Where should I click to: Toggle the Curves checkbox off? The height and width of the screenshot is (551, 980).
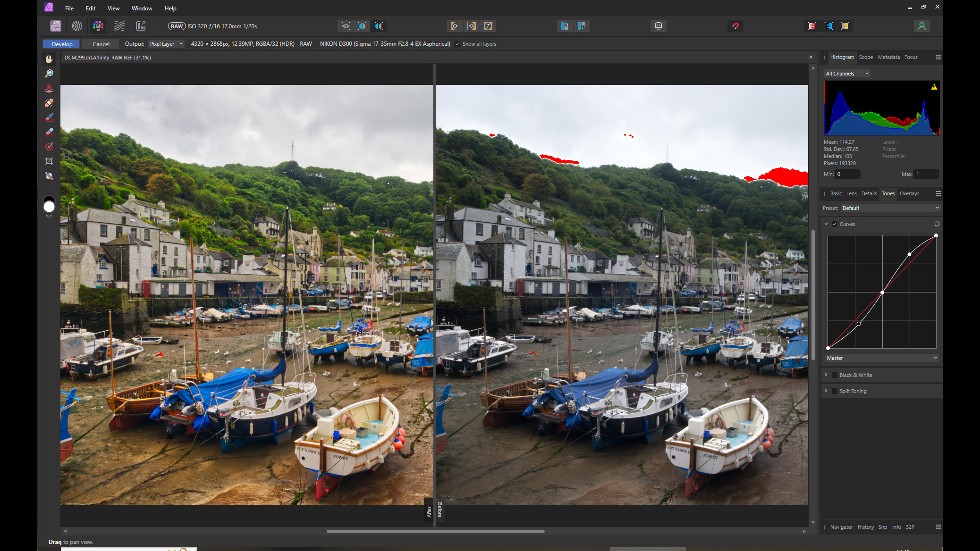click(835, 224)
